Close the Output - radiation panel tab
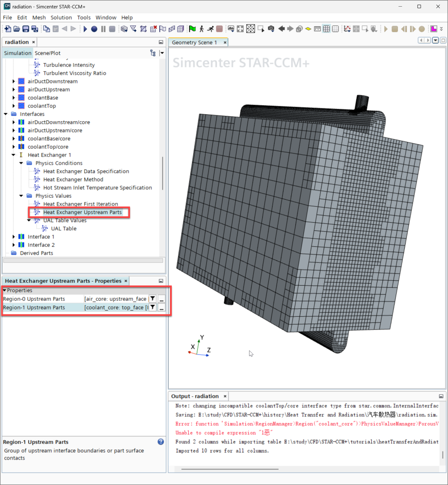448x485 pixels. click(x=225, y=396)
